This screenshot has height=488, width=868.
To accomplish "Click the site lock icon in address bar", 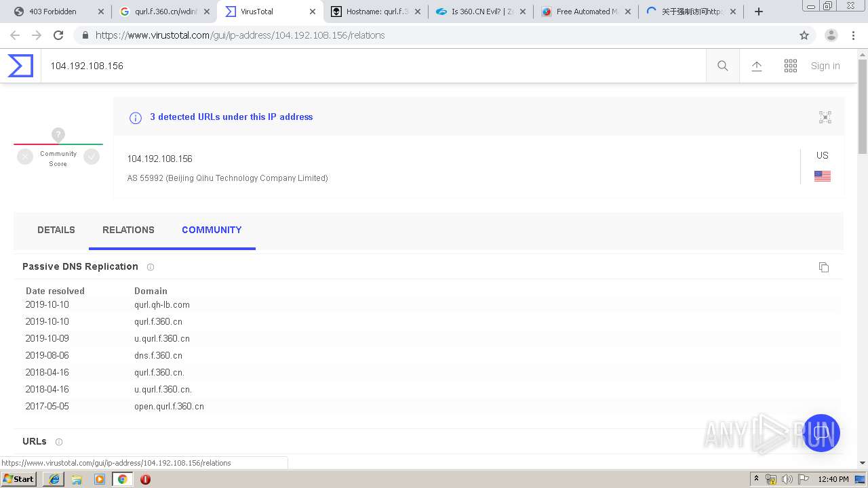I will point(85,35).
